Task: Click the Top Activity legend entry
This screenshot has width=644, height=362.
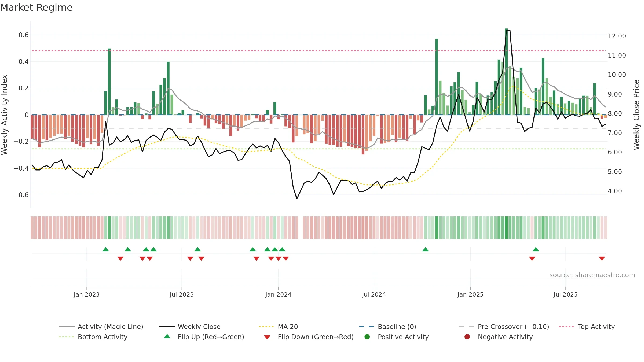Action: click(x=587, y=327)
